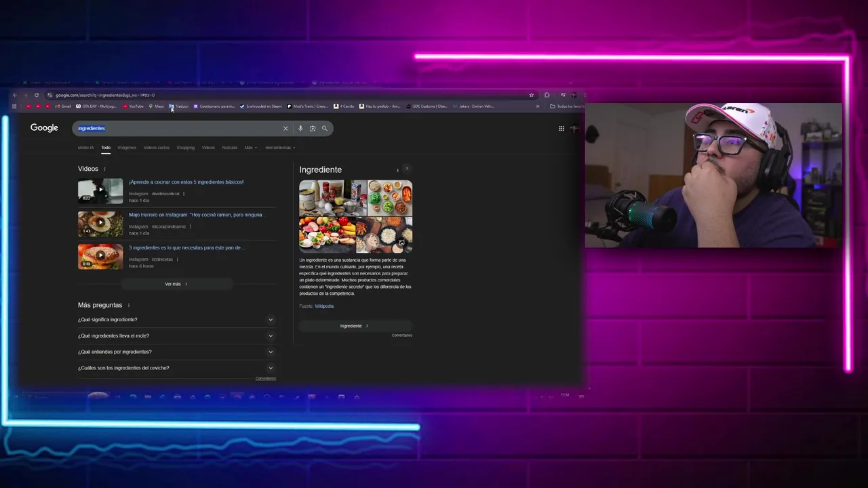This screenshot has width=868, height=488.
Task: Expand ¿Cuáles son los ingredientes del ceviche?
Action: click(x=176, y=368)
